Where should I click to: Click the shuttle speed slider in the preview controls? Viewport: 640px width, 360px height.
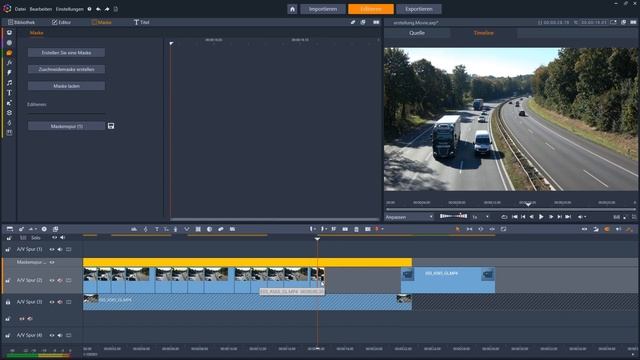coord(453,216)
